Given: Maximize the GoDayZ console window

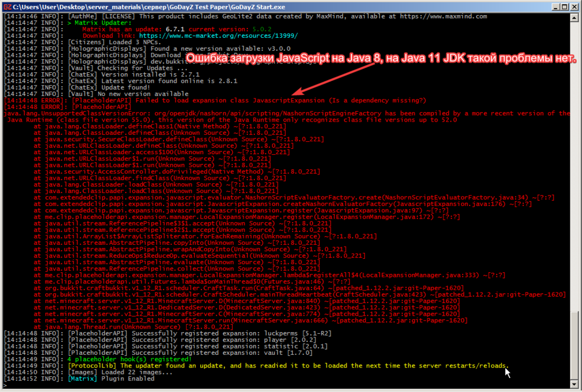Looking at the screenshot, I should [x=565, y=6].
